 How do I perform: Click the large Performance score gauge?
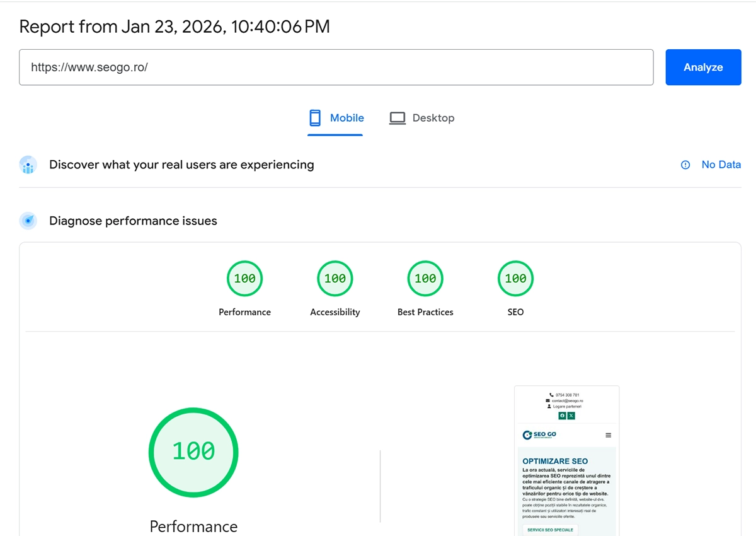tap(193, 452)
